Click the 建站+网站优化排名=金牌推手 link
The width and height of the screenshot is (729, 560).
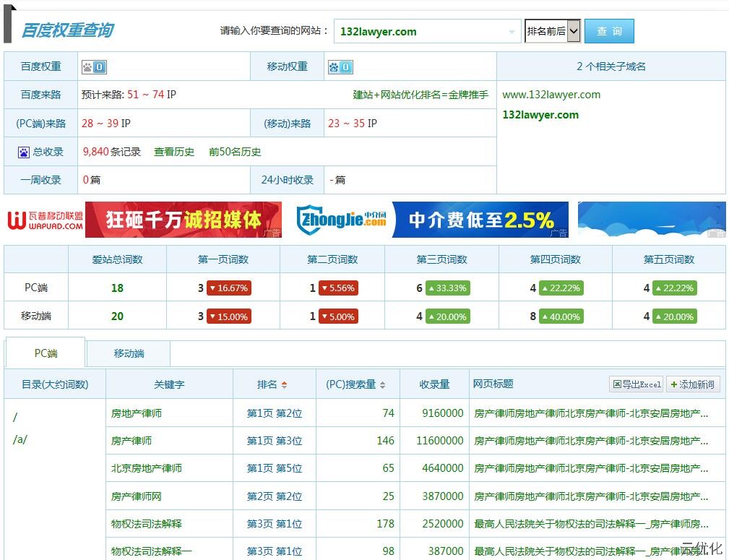[x=420, y=95]
